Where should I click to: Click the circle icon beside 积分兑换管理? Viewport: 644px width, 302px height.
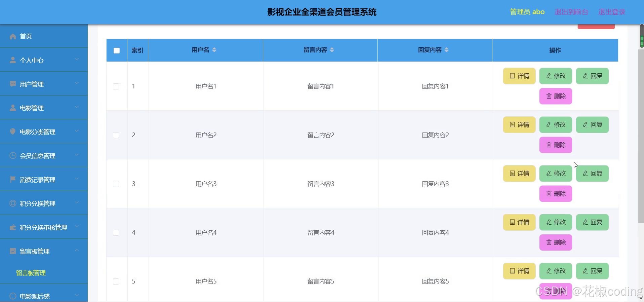[x=13, y=203]
